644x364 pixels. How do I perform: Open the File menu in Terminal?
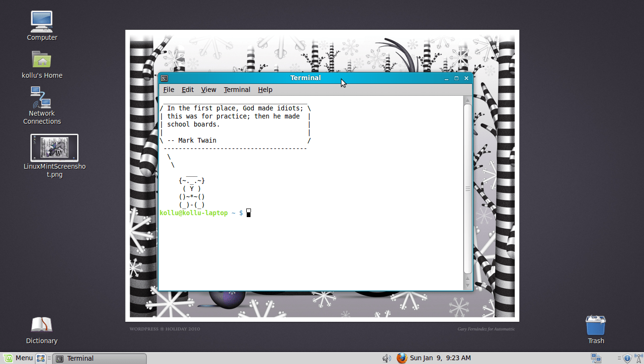pyautogui.click(x=169, y=90)
